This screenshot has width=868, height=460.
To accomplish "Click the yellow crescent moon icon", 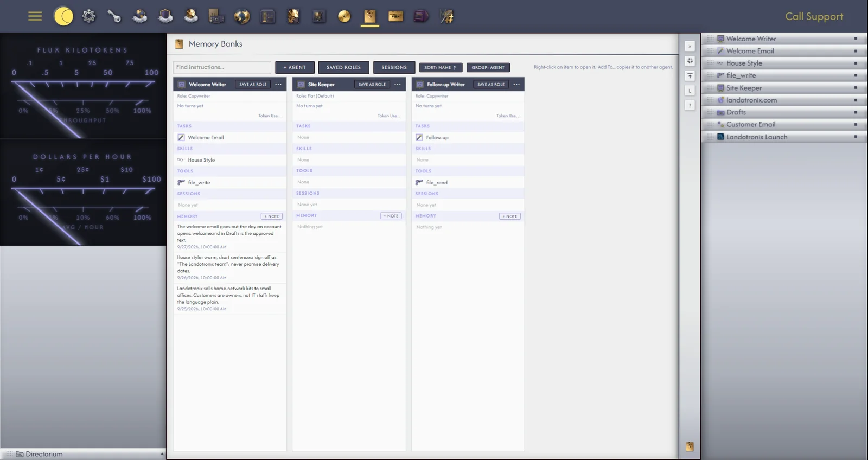I will click(63, 16).
